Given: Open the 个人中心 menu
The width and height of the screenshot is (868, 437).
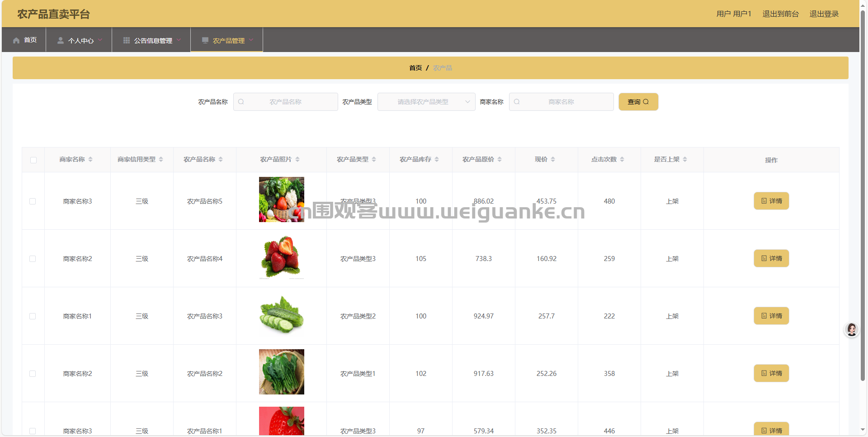Looking at the screenshot, I should (x=79, y=40).
